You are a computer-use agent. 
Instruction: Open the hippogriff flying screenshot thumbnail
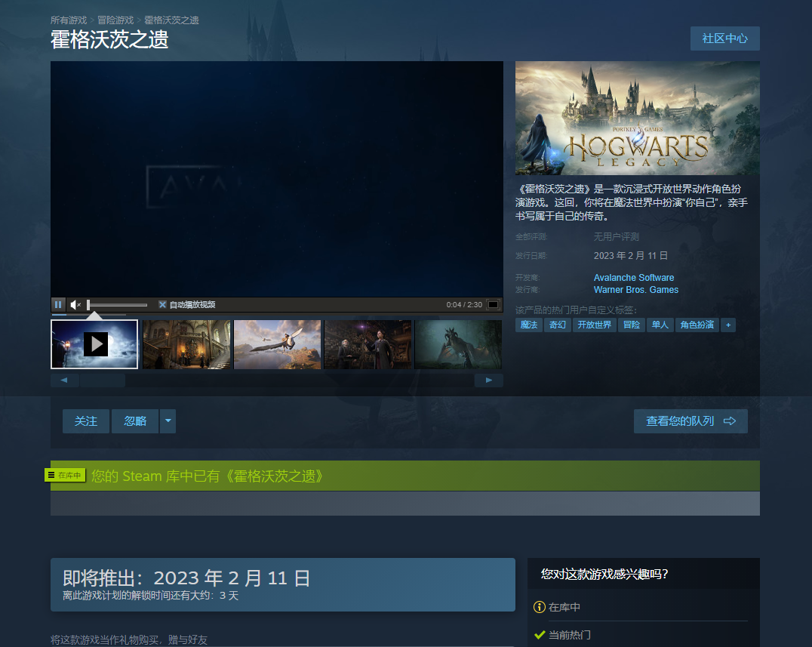click(277, 344)
